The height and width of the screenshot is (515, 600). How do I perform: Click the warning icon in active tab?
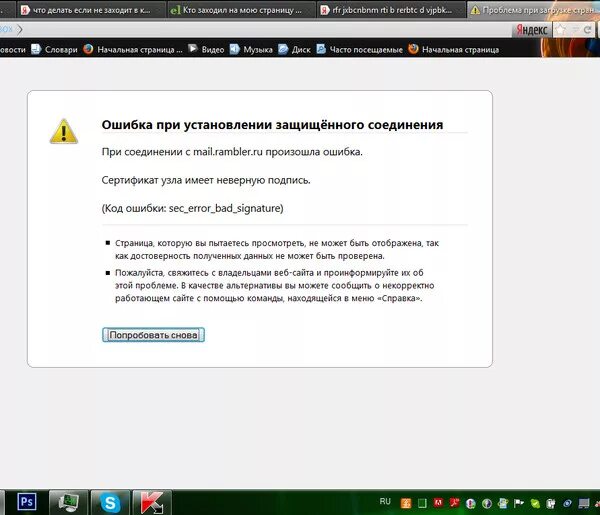[475, 10]
